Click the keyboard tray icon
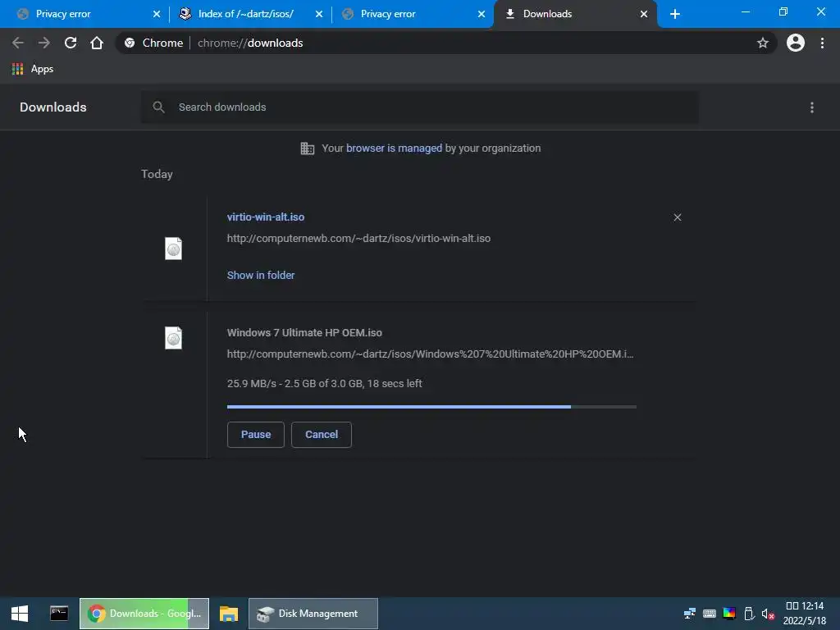Viewport: 840px width, 630px height. [710, 614]
